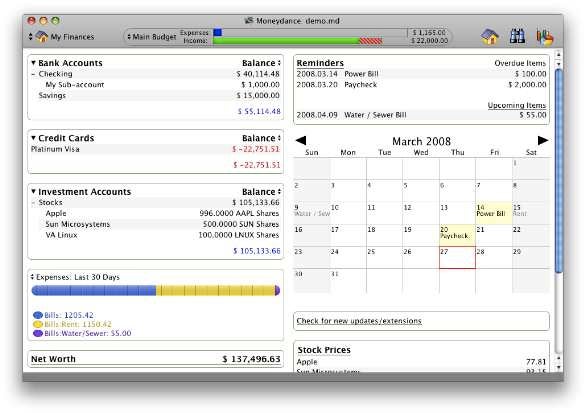Open the Stock Prices heading
This screenshot has width=586, height=413.
324,350
